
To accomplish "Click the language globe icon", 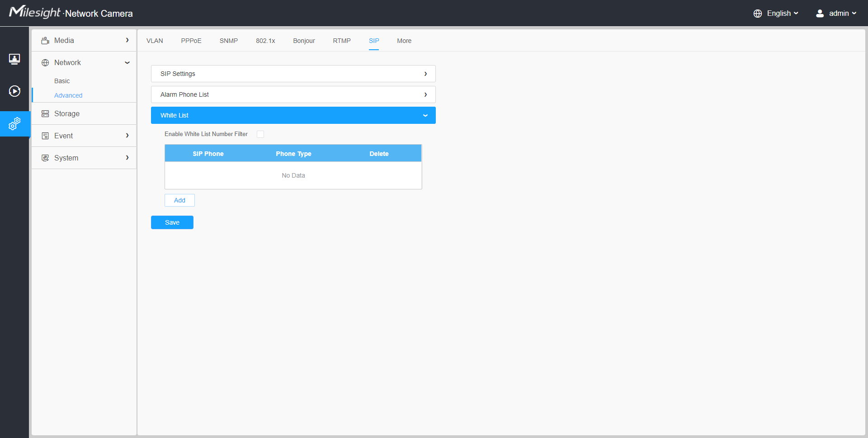I will pyautogui.click(x=758, y=14).
